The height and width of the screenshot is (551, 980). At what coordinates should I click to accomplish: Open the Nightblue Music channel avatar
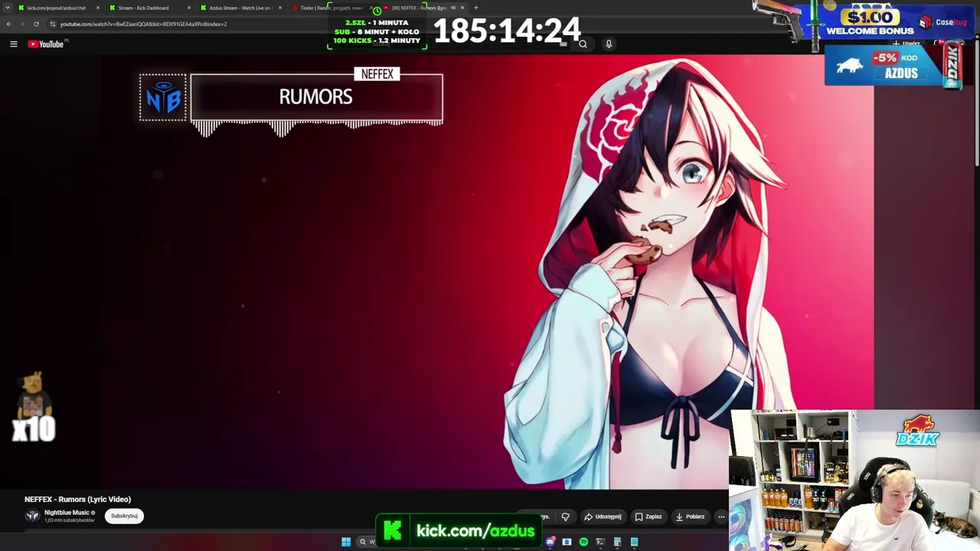pos(32,515)
